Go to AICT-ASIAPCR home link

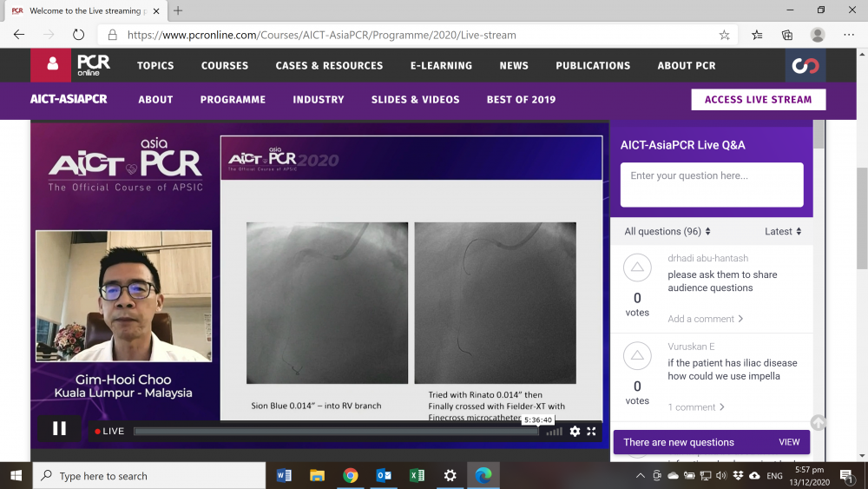click(x=69, y=99)
